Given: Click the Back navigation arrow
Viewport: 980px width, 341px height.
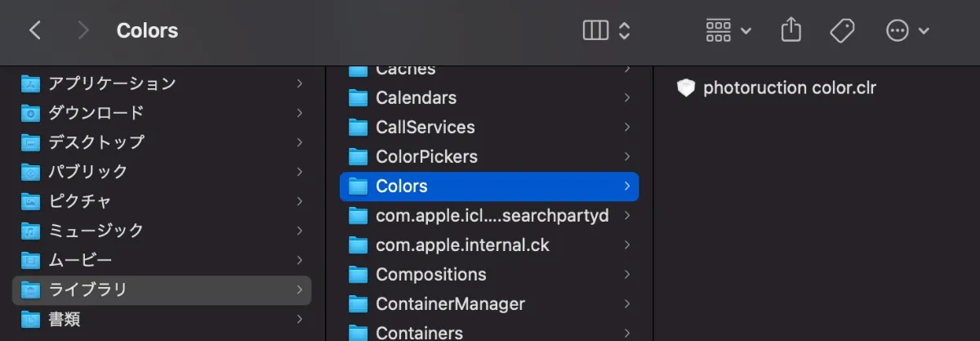Looking at the screenshot, I should pos(34,31).
